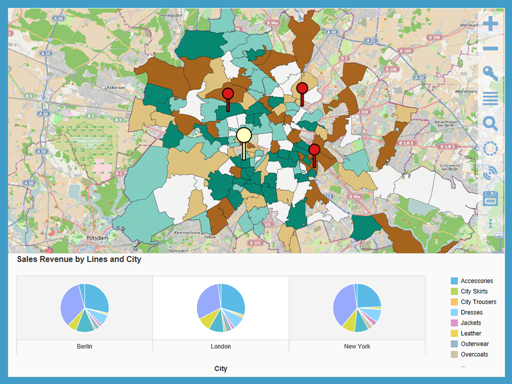Click the Dresses legend swatch
Image resolution: width=512 pixels, height=384 pixels.
click(x=454, y=312)
